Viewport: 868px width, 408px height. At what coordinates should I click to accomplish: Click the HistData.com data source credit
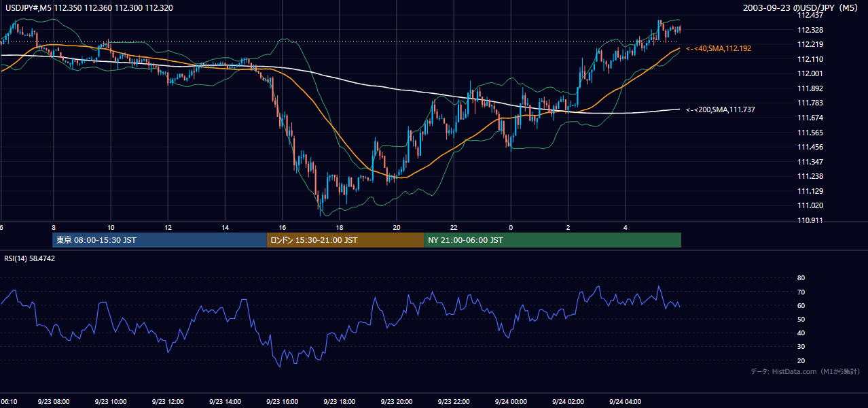[805, 371]
